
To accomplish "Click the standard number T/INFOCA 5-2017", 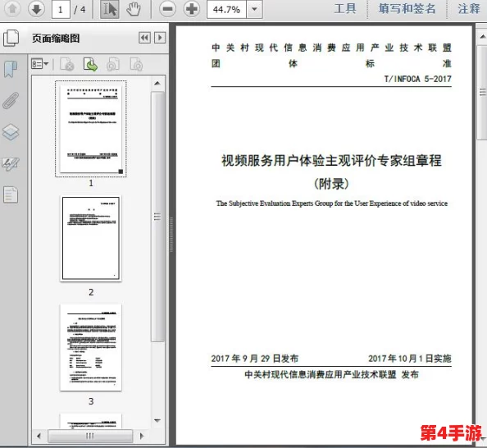I will [418, 79].
